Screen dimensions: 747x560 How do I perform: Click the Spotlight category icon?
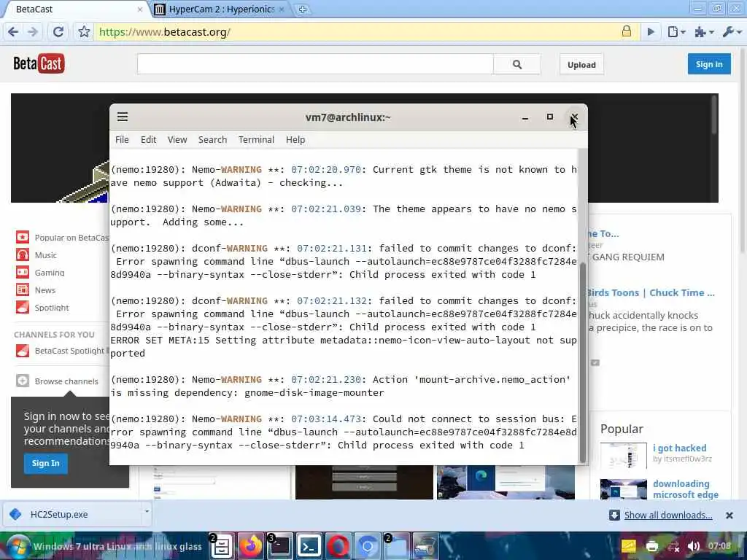(23, 307)
